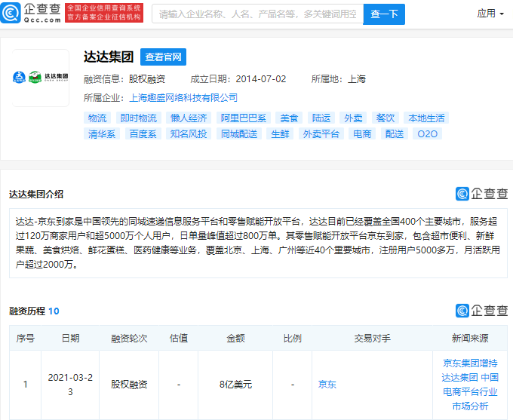Screen dimensions: 513x420
Task: Click the 8亿美元 amount cell
Action: [235, 385]
